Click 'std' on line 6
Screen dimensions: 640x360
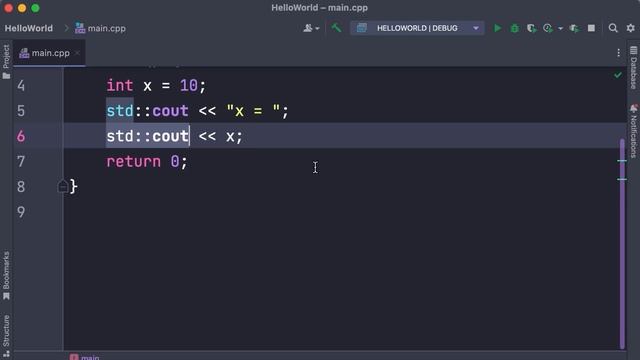tap(120, 136)
